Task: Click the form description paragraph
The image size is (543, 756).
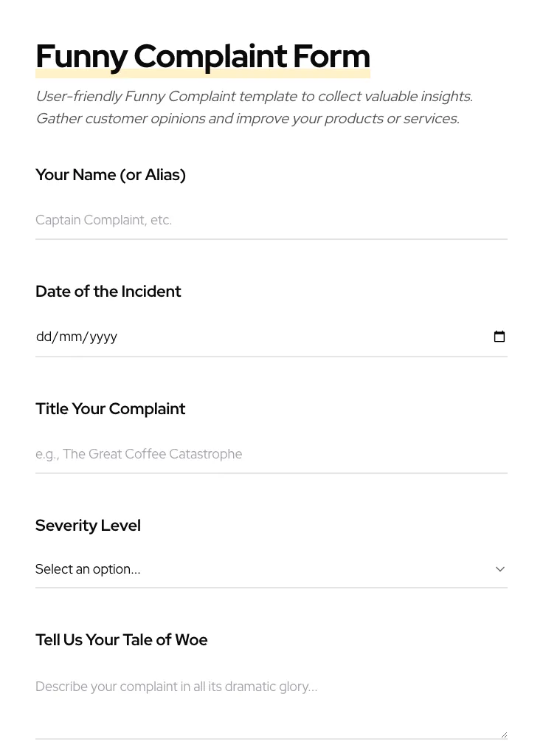Action: click(254, 107)
